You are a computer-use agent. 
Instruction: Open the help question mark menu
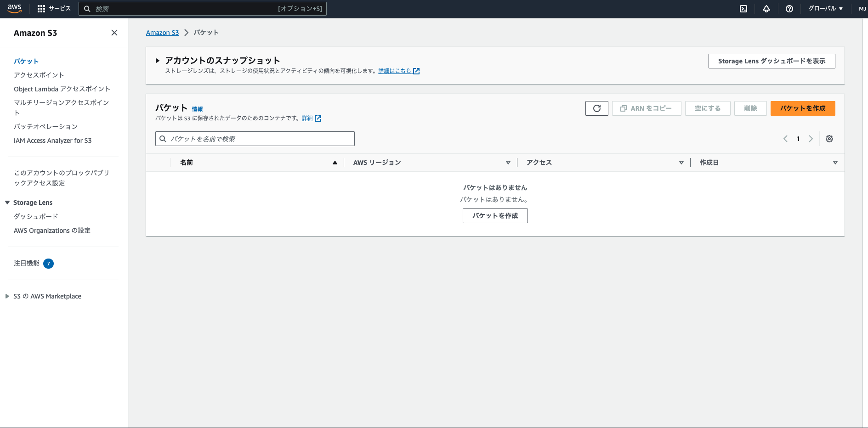[x=789, y=9]
